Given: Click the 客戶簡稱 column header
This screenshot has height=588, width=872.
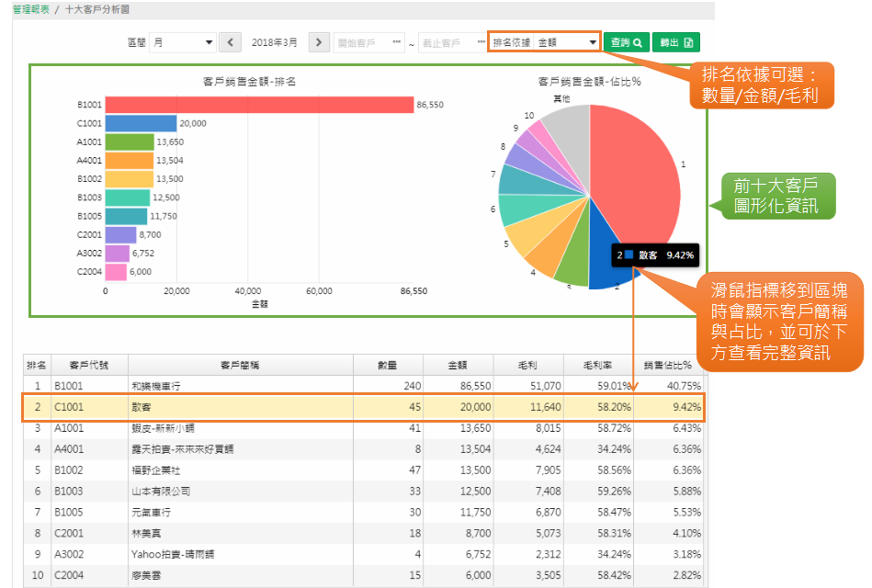Looking at the screenshot, I should 240,365.
